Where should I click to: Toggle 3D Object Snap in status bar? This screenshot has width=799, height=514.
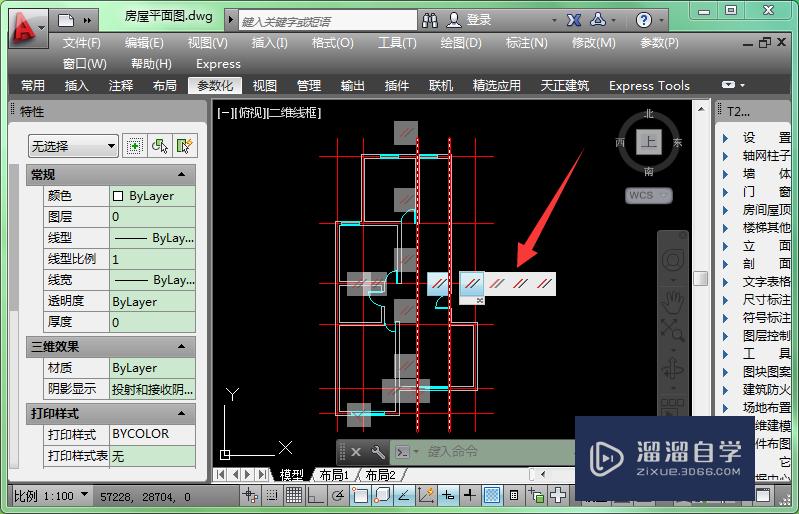point(382,495)
